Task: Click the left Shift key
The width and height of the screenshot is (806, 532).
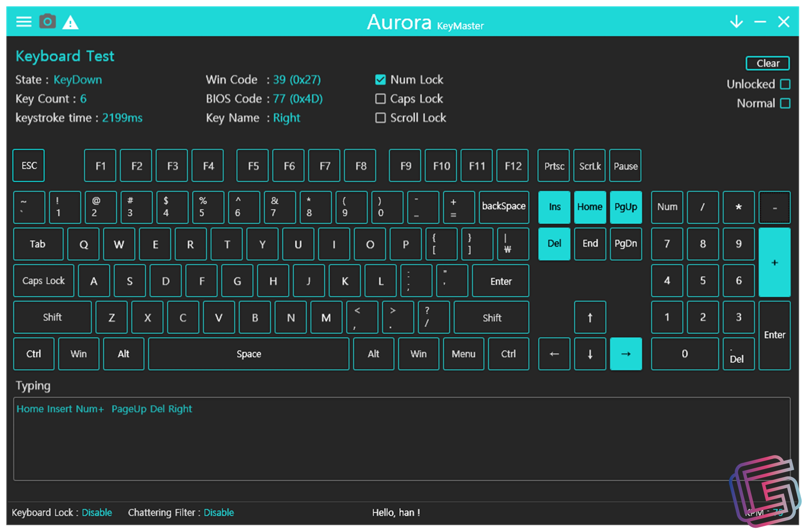Action: coord(53,317)
